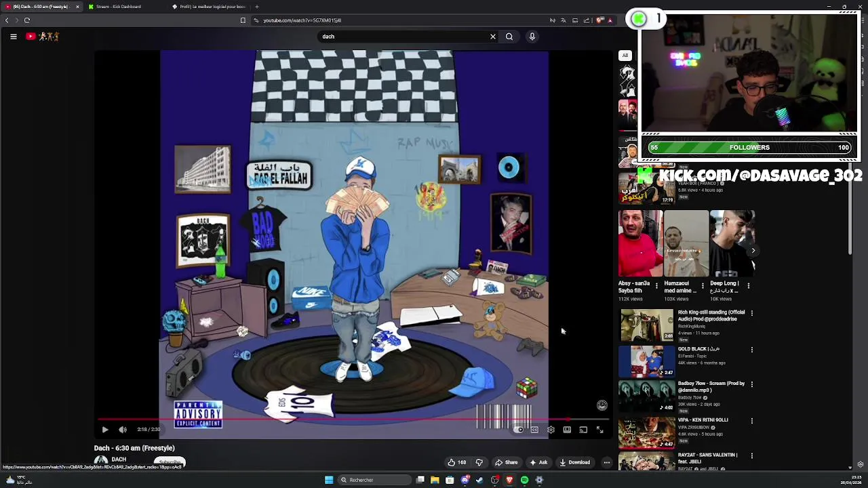
Task: Switch to the Profil tab
Action: [209, 7]
